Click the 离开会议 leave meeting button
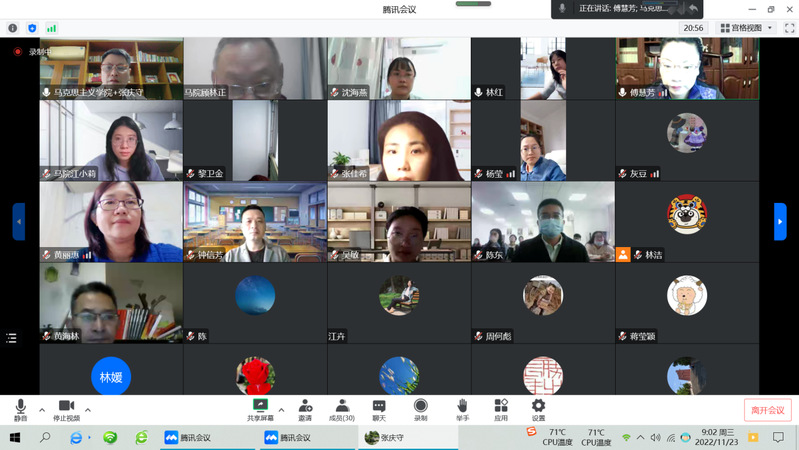Viewport: 799px width, 450px height. [x=767, y=410]
